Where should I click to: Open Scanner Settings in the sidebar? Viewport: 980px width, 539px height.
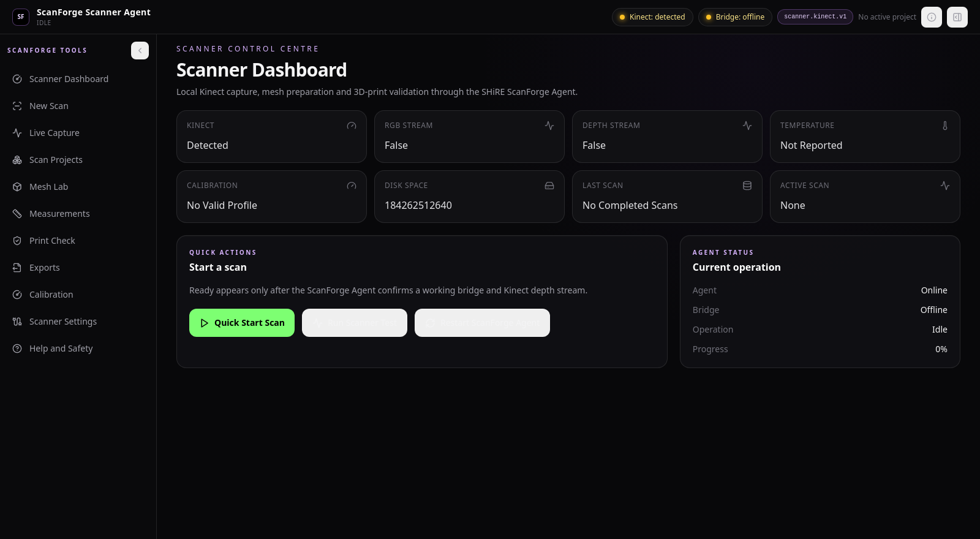click(x=78, y=322)
